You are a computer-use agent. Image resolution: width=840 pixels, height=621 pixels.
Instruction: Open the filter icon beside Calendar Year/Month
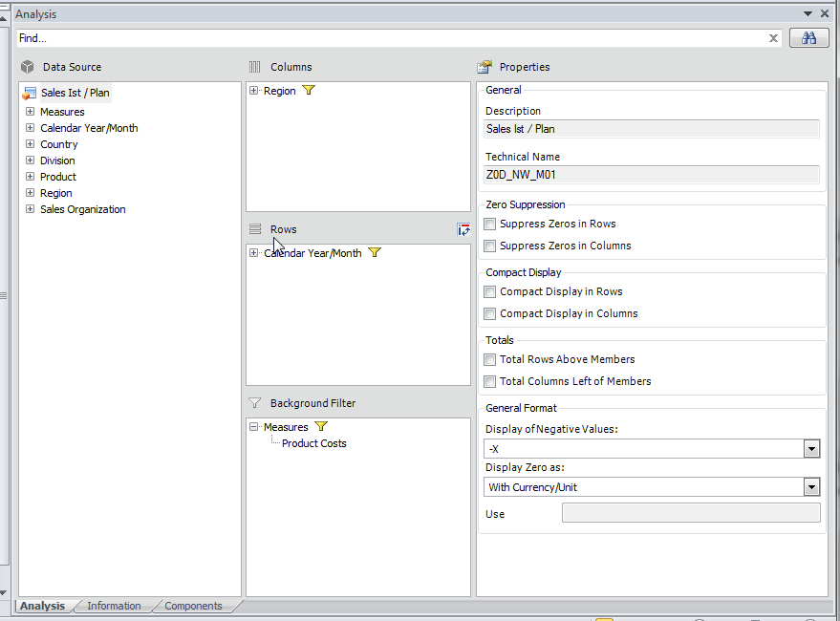375,253
